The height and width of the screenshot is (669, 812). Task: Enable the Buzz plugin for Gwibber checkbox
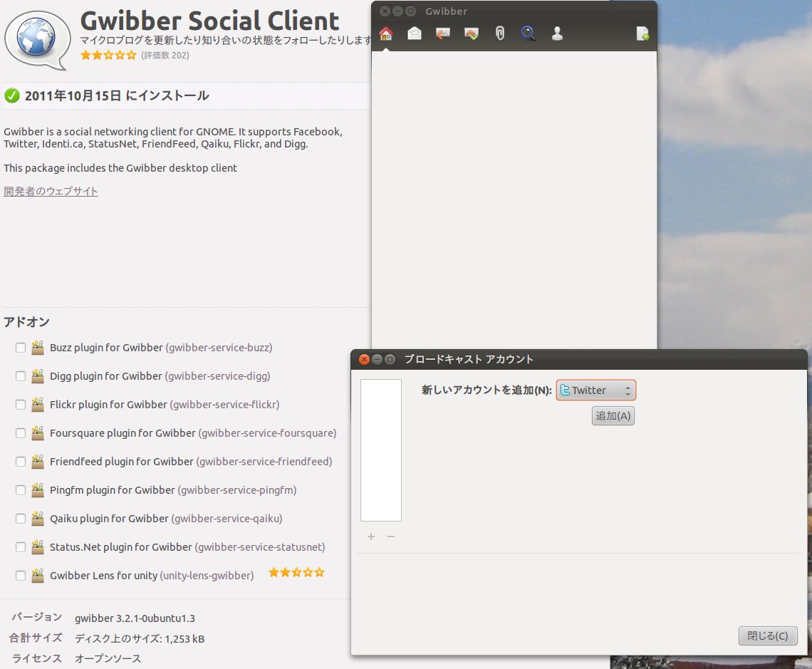pyautogui.click(x=21, y=348)
